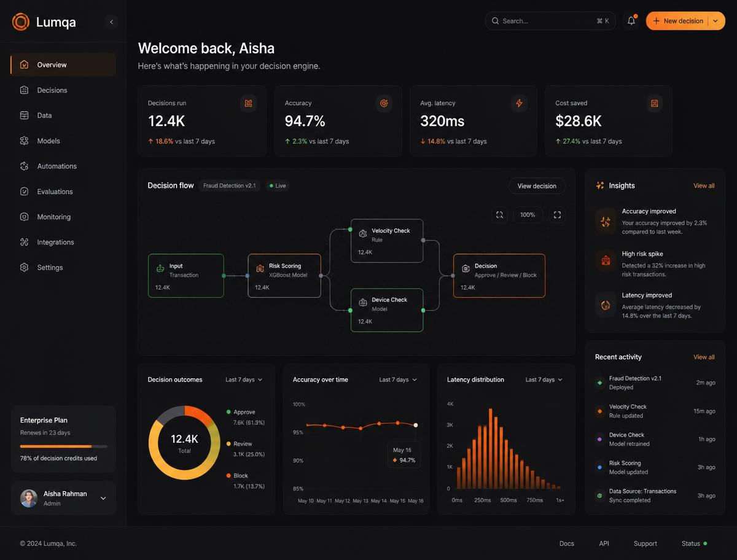The image size is (737, 560).
Task: Click the Decisions run card icon
Action: 248,103
